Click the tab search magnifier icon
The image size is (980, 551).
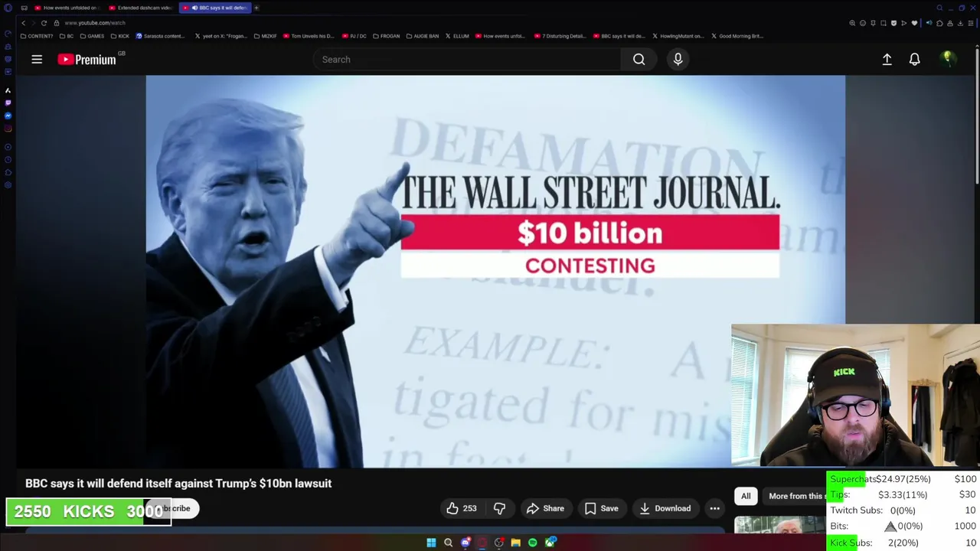click(939, 8)
